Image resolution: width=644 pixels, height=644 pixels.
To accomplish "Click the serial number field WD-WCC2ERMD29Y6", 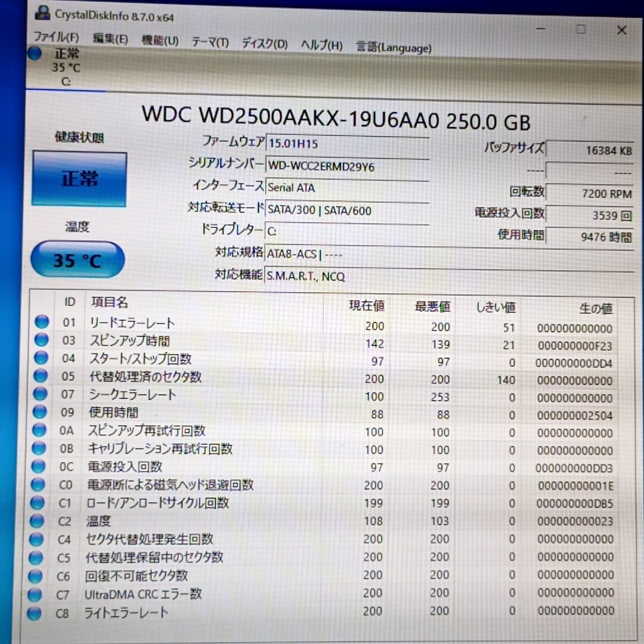I will (348, 167).
